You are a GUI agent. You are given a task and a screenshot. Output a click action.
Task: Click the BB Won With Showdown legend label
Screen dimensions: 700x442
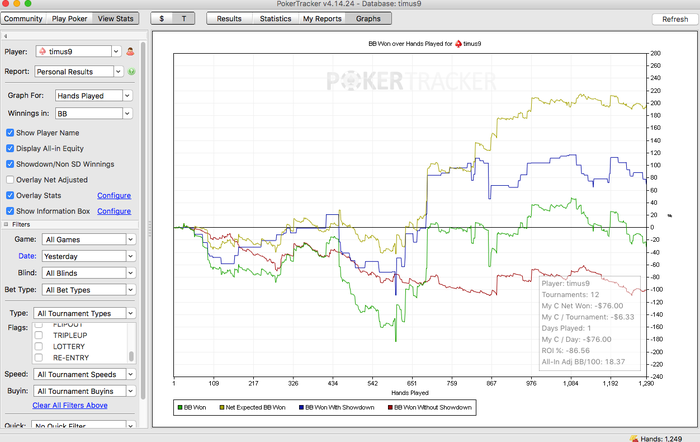(x=340, y=408)
